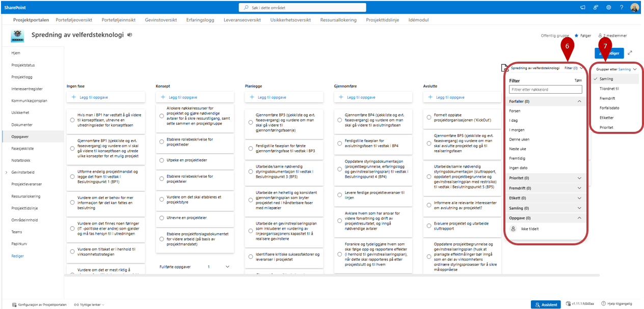Click the expand full-screen arrows icon
This screenshot has width=644, height=309.
[630, 53]
